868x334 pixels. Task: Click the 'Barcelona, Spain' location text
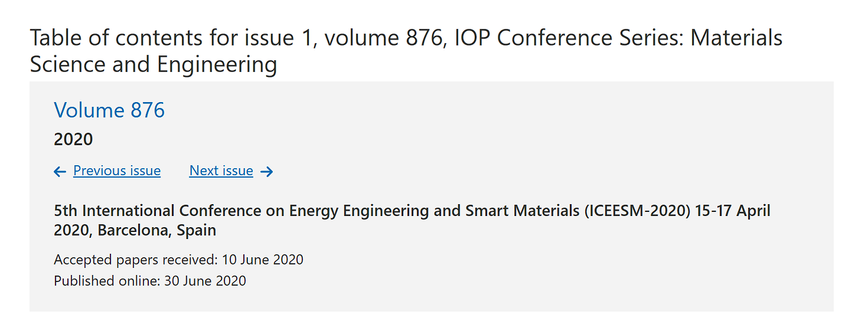[157, 231]
